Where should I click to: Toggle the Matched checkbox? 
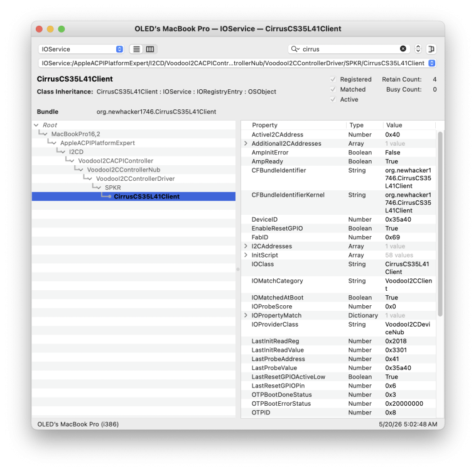pyautogui.click(x=333, y=89)
